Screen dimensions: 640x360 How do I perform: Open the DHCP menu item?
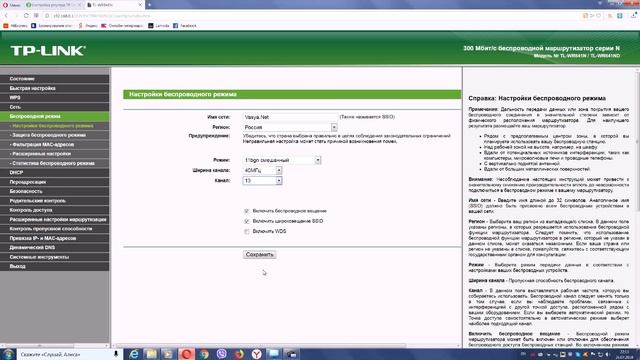tap(55, 173)
